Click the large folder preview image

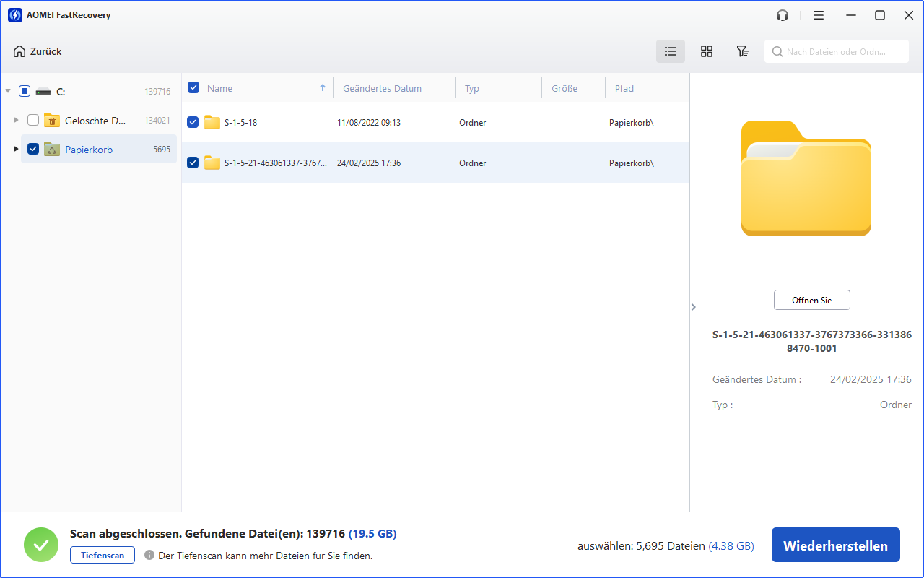tap(806, 178)
